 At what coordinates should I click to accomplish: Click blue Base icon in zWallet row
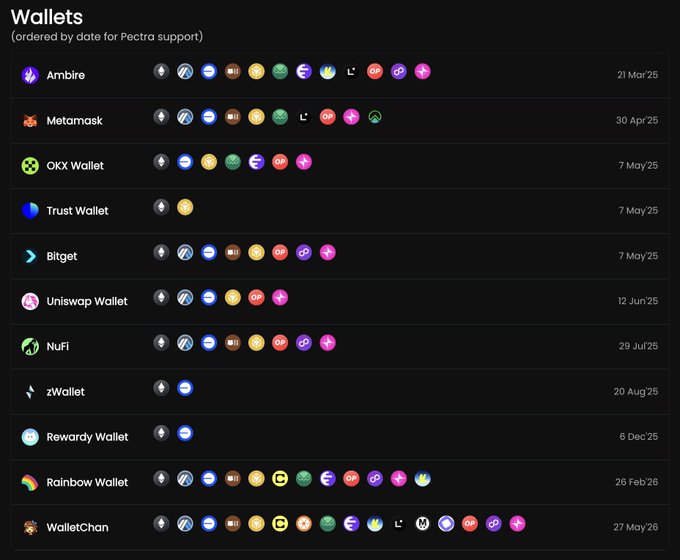pyautogui.click(x=185, y=388)
